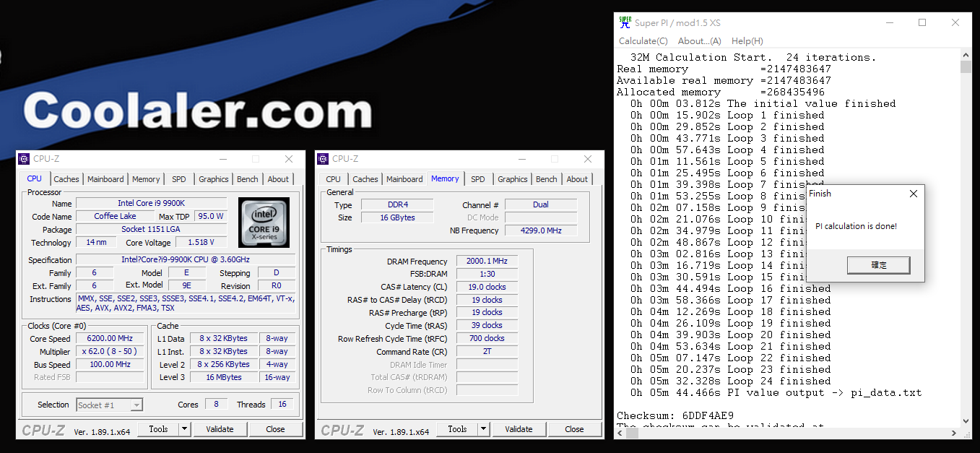Click the Core Speed value 6200.00 MHz
980x453 pixels.
(110, 339)
